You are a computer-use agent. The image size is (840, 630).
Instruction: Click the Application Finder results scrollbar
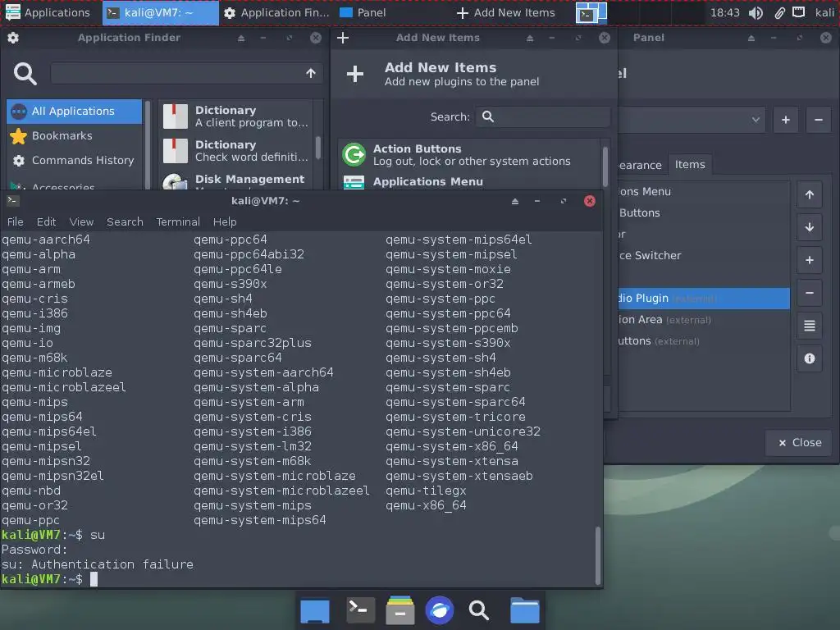(x=318, y=148)
